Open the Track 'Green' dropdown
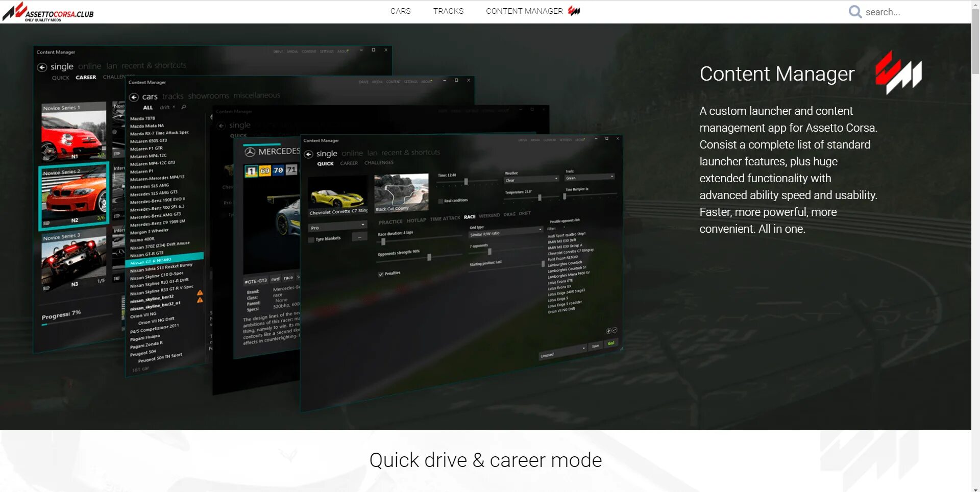The height and width of the screenshot is (492, 980). click(x=589, y=178)
